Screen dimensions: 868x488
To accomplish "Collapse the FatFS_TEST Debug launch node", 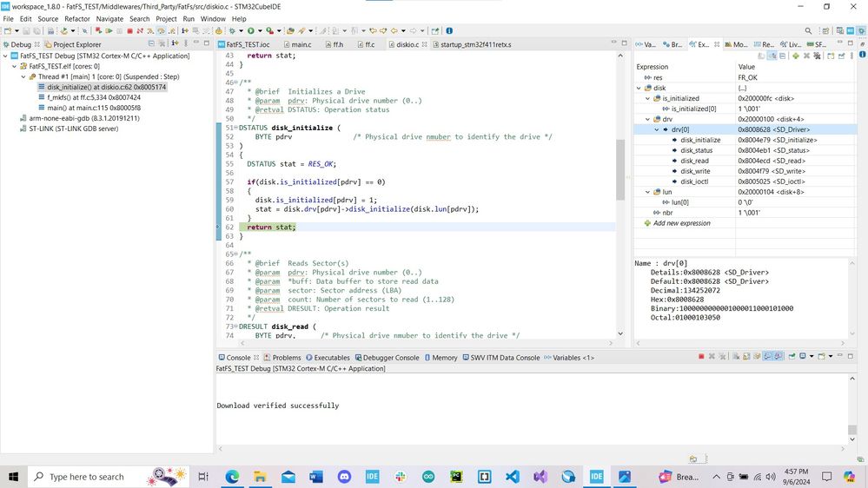I will point(5,56).
